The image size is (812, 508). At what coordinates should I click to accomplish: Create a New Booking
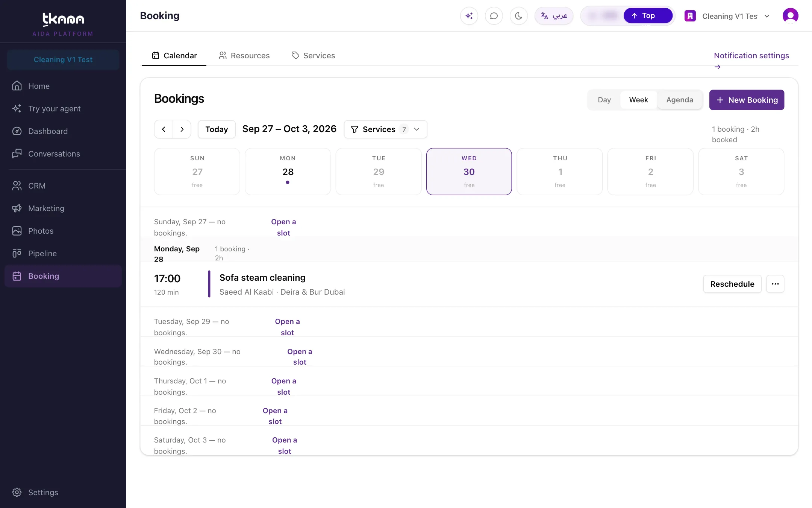[x=747, y=100]
